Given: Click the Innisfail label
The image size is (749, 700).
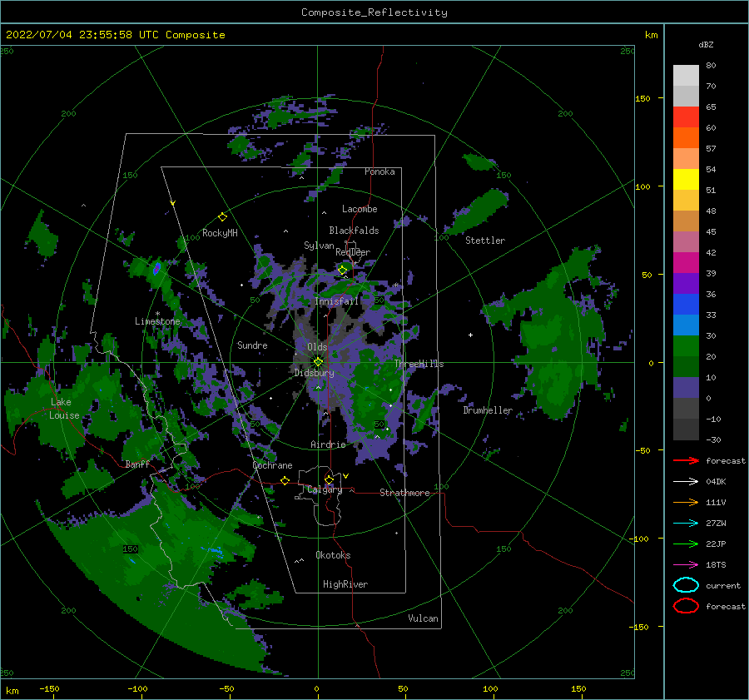Looking at the screenshot, I should click(336, 301).
